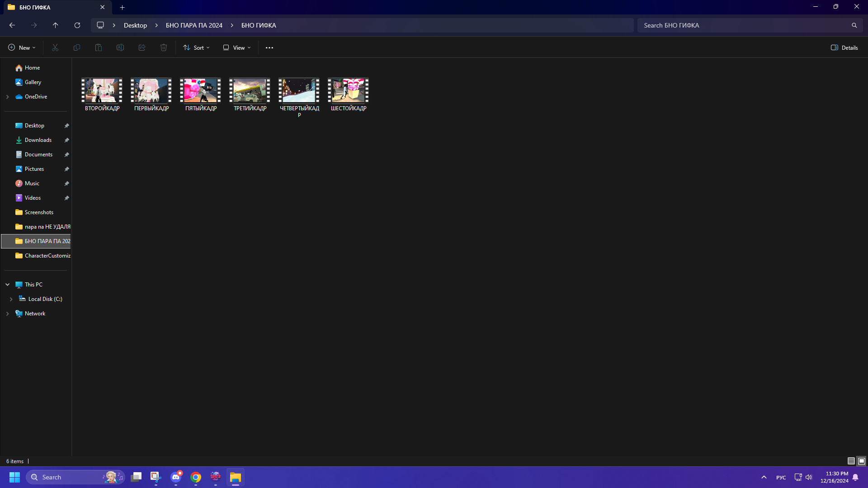Open a new tab with plus button

pos(122,7)
